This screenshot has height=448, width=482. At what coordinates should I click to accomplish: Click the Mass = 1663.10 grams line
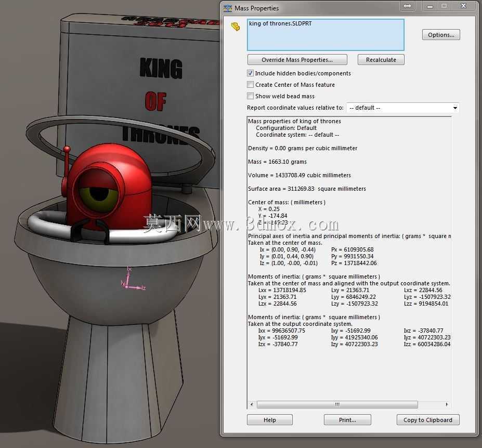click(x=277, y=162)
